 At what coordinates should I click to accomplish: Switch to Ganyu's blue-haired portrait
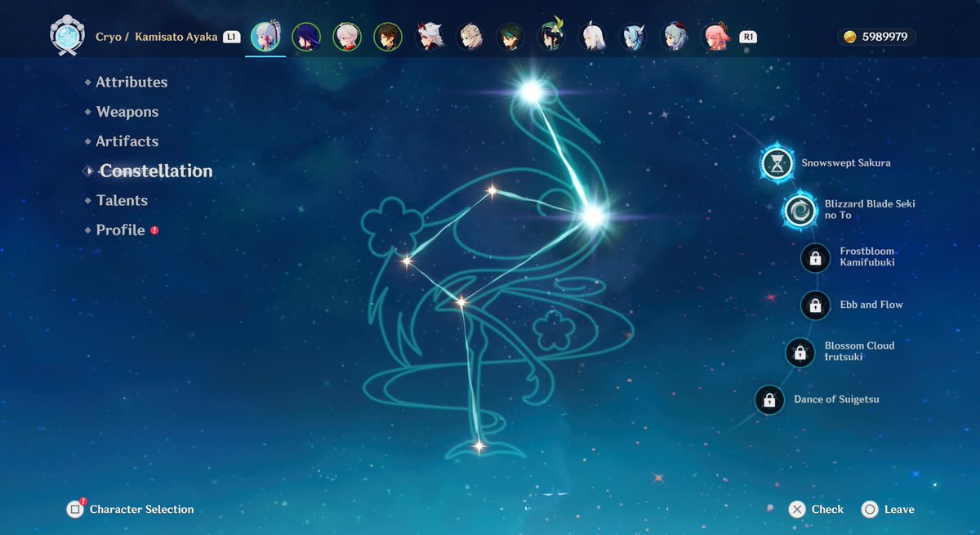pyautogui.click(x=675, y=37)
